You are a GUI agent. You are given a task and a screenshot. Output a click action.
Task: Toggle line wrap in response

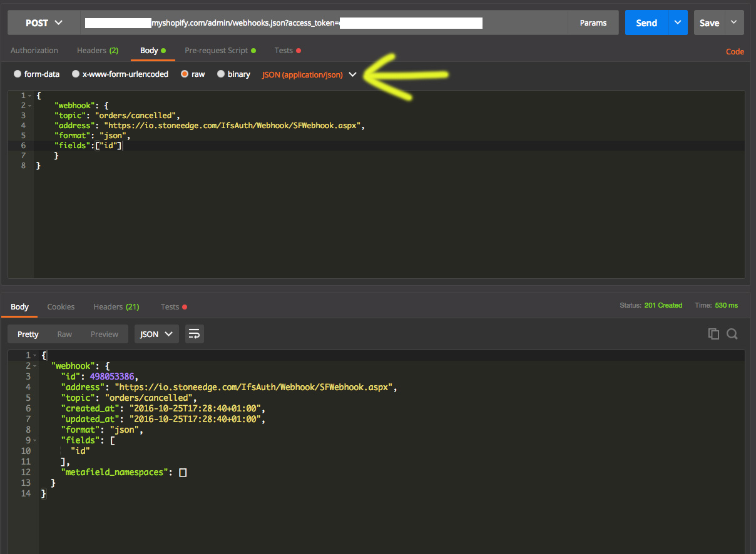pyautogui.click(x=194, y=334)
